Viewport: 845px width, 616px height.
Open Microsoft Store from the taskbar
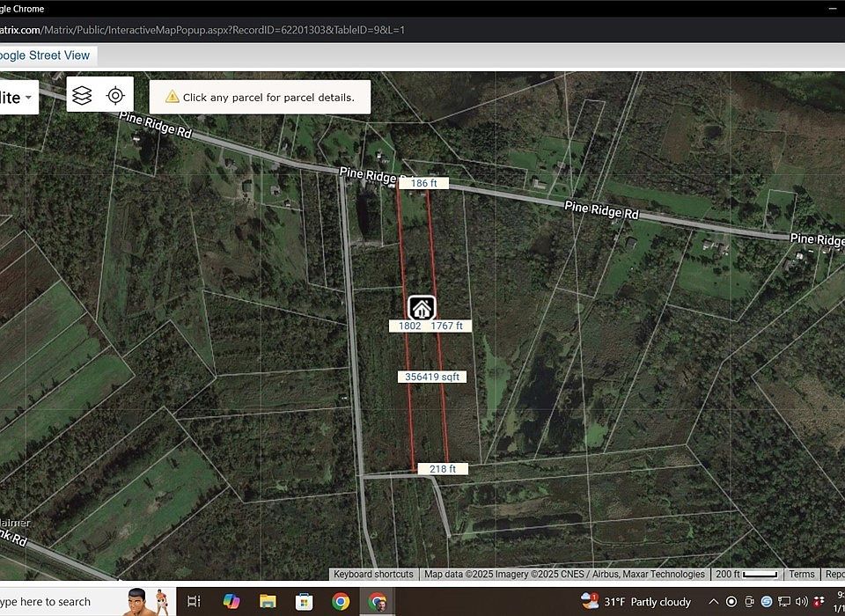[305, 602]
